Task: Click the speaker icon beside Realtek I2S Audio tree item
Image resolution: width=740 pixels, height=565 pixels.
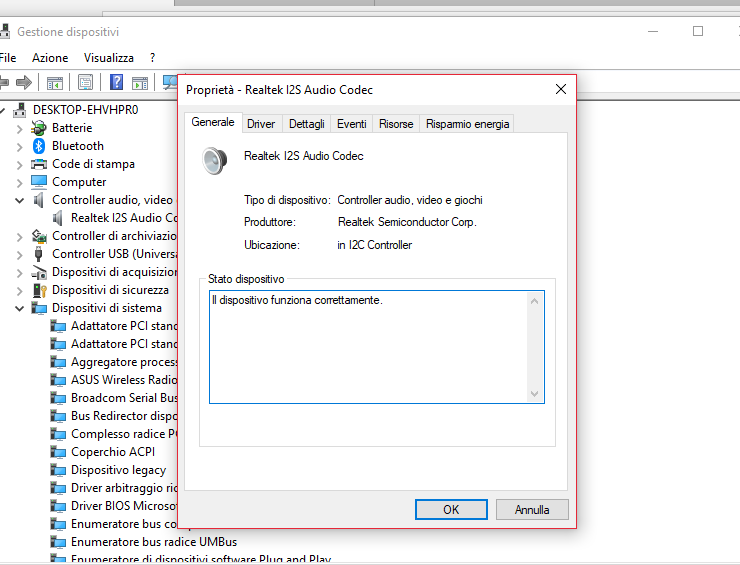Action: pyautogui.click(x=58, y=218)
